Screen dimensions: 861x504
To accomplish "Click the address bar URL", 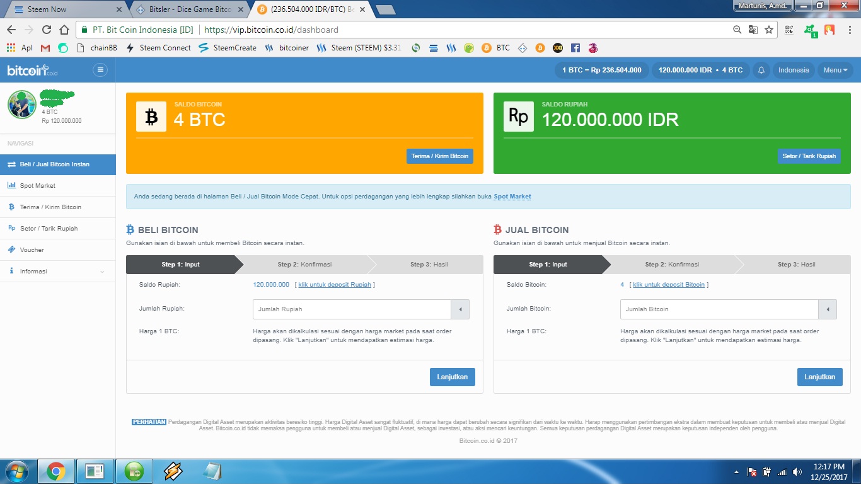I will [x=271, y=30].
